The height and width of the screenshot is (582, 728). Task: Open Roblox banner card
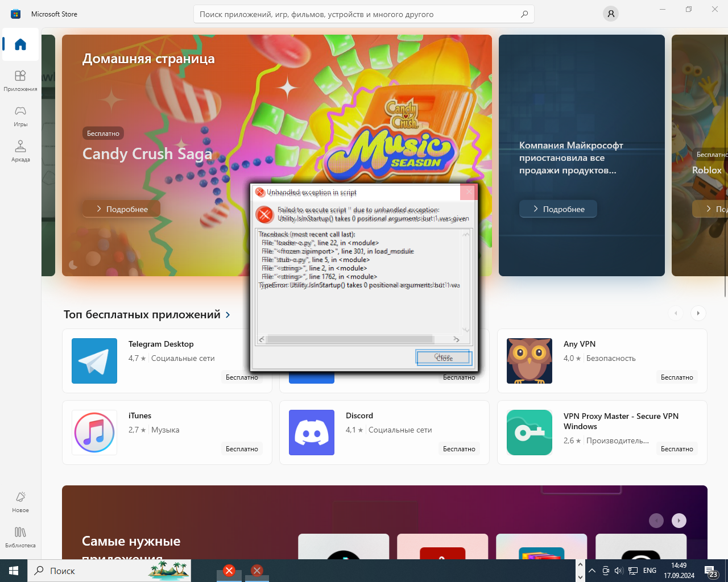[700, 155]
